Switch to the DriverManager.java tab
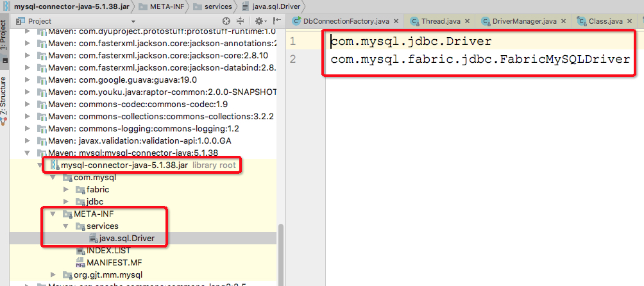 pos(524,21)
